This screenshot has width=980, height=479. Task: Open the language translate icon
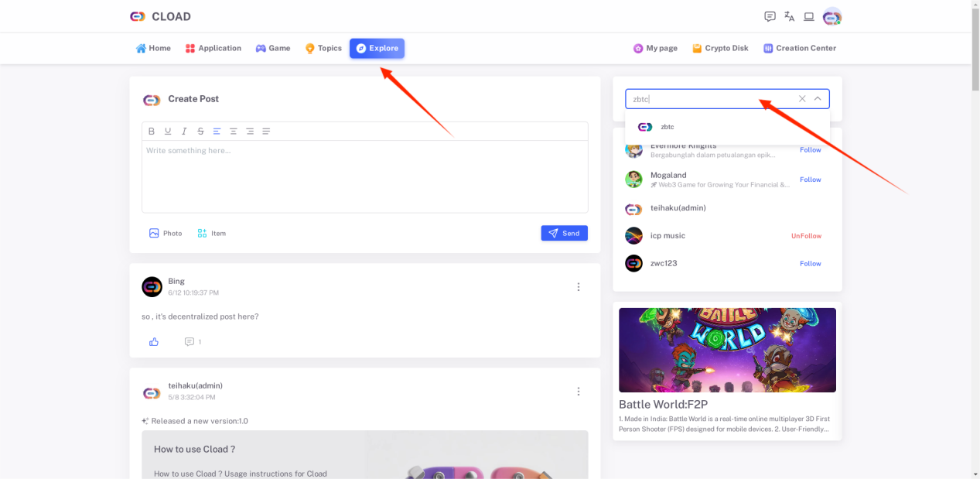click(789, 16)
